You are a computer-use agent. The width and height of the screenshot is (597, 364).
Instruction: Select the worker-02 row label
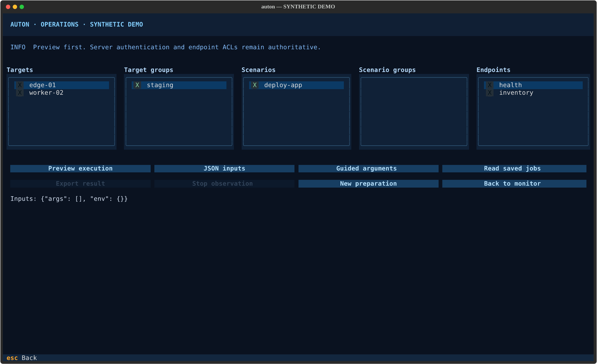click(46, 93)
